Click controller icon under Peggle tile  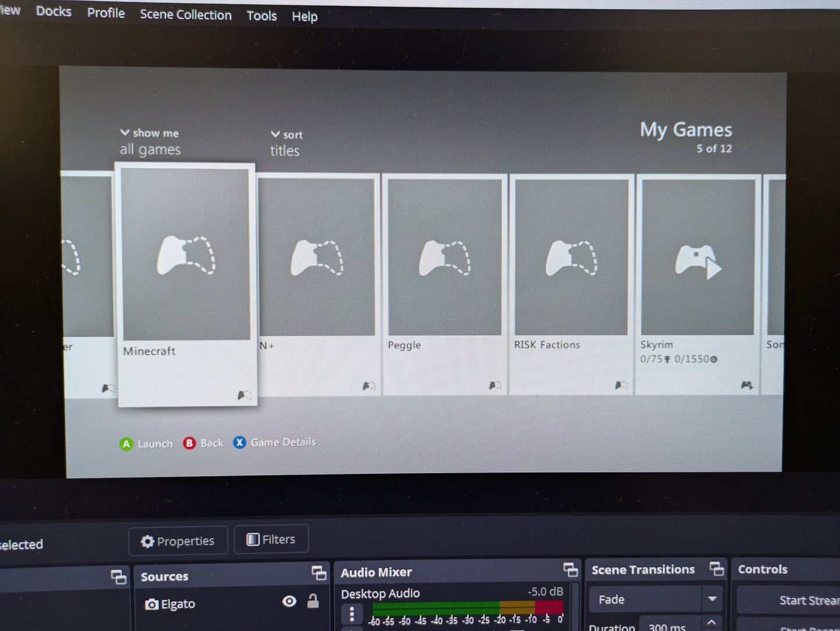pos(495,386)
